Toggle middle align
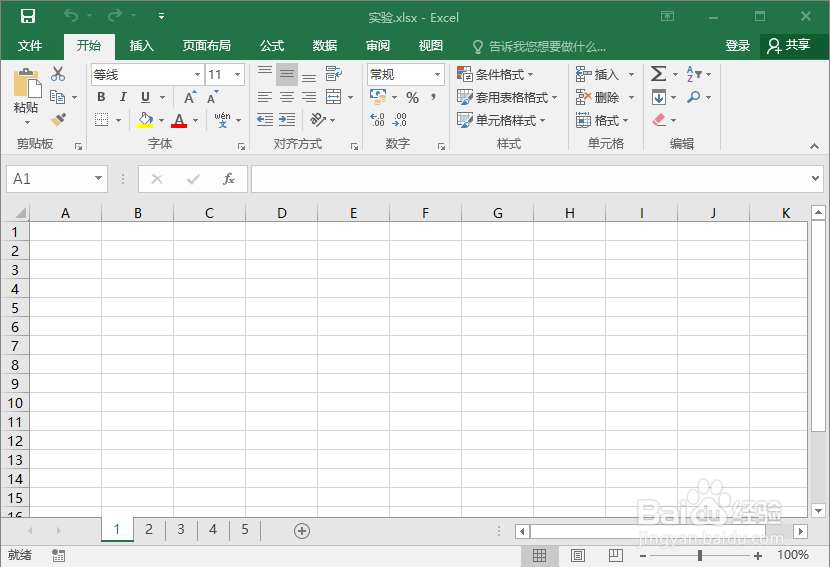Image resolution: width=830 pixels, height=567 pixels. click(287, 74)
